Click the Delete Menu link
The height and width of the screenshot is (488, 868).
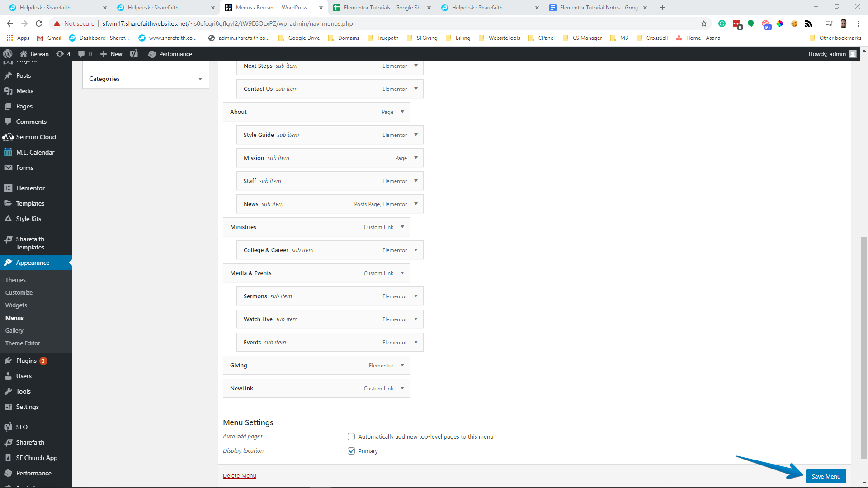(x=239, y=475)
